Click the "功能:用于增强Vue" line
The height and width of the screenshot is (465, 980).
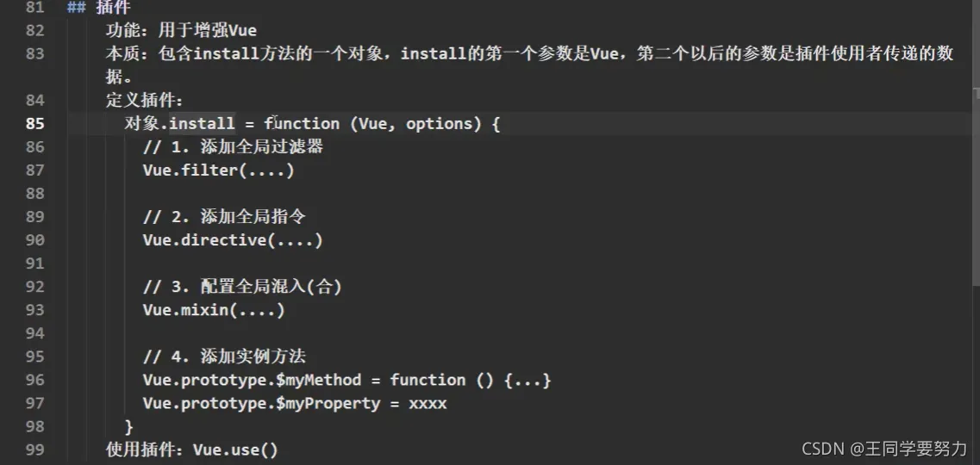coord(181,31)
